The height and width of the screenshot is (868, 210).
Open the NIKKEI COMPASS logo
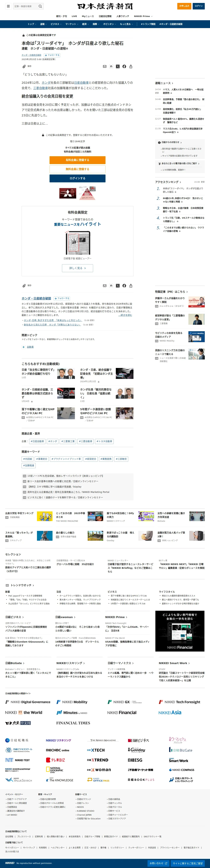point(182,770)
